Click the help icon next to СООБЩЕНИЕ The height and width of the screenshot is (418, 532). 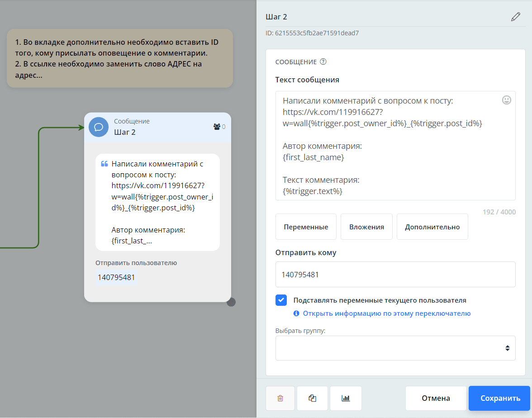323,62
